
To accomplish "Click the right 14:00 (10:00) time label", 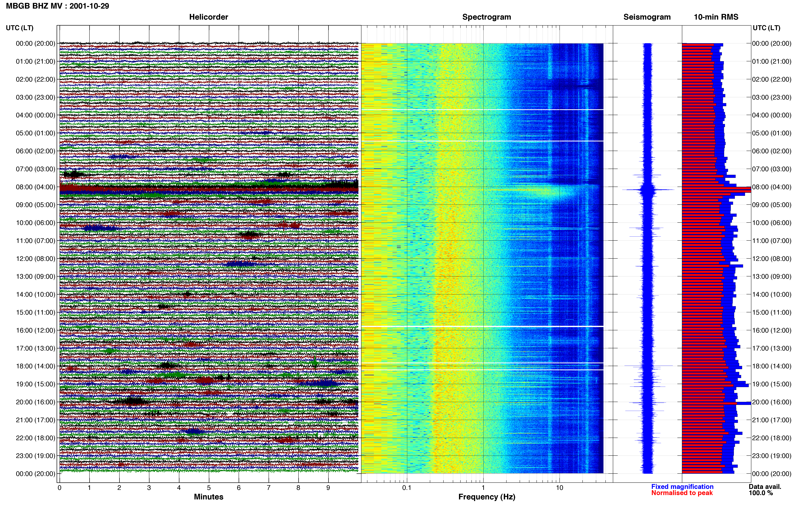I will click(772, 295).
